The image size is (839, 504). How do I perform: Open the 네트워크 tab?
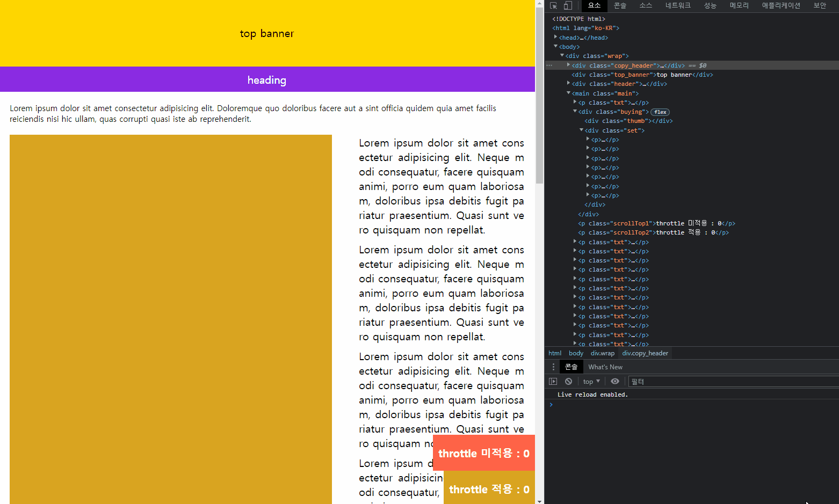point(678,6)
